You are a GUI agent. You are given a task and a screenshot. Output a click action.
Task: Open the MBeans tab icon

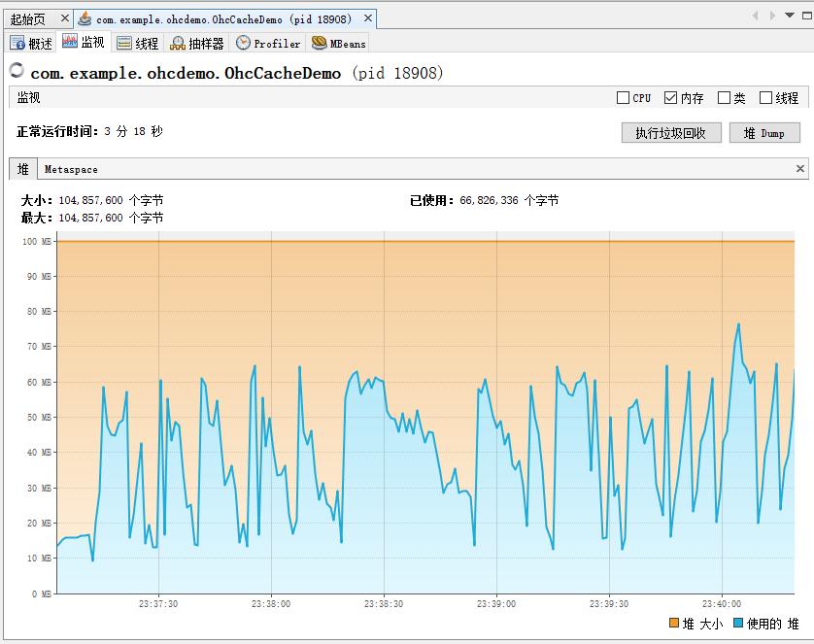tap(319, 43)
